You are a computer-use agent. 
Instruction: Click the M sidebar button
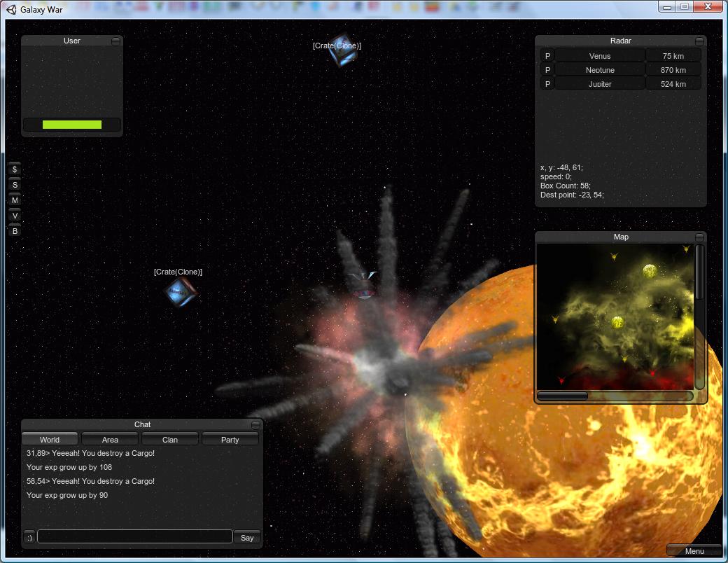15,200
